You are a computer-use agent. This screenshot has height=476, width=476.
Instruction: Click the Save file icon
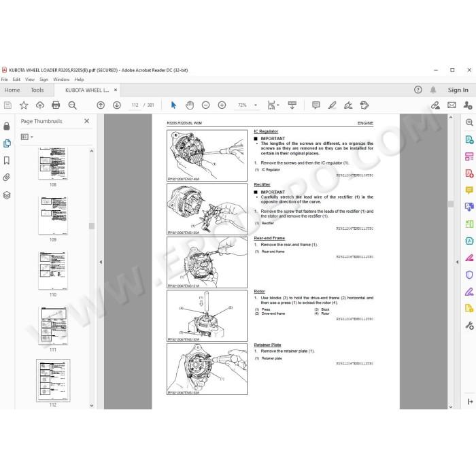tap(7, 105)
